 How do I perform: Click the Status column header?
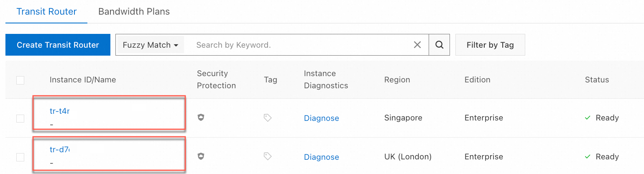[x=597, y=79]
